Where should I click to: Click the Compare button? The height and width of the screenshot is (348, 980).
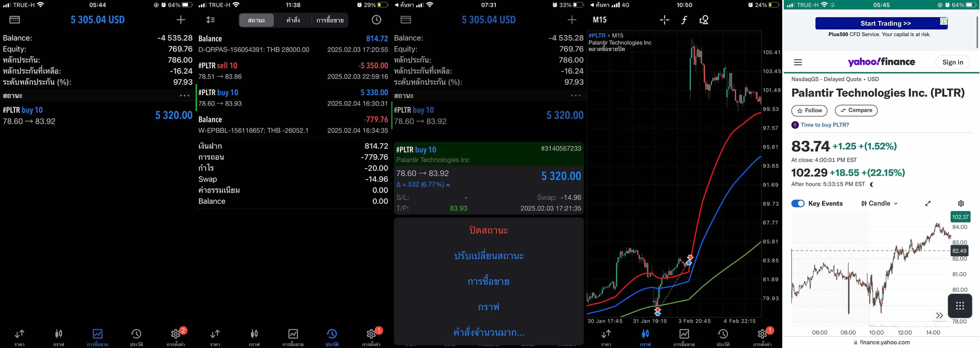point(856,110)
